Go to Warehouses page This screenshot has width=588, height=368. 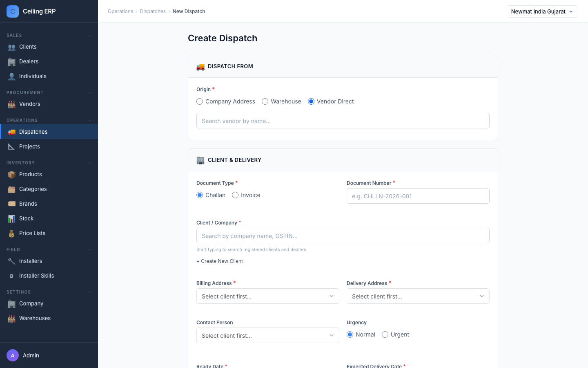[49, 318]
